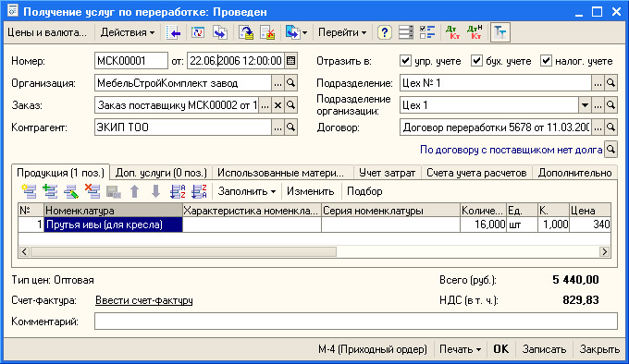
Task: Open Счета учета расчетов tab
Action: click(476, 173)
